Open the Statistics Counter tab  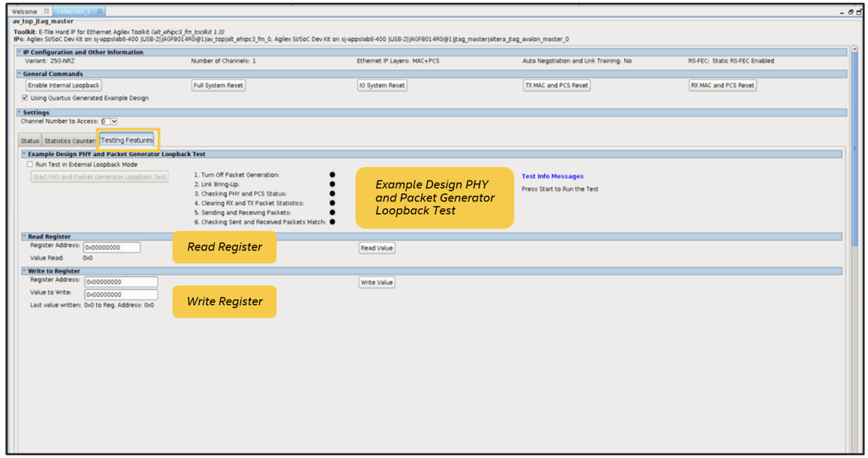point(70,141)
